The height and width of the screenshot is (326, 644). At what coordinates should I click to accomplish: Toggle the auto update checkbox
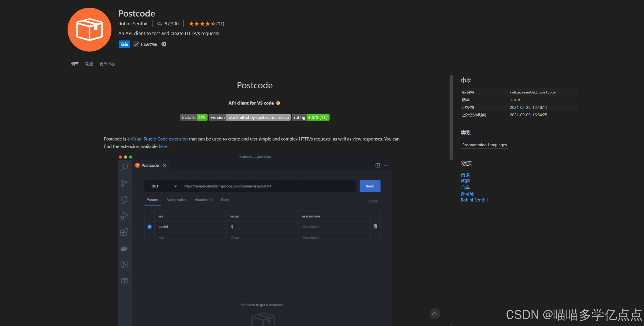[136, 44]
